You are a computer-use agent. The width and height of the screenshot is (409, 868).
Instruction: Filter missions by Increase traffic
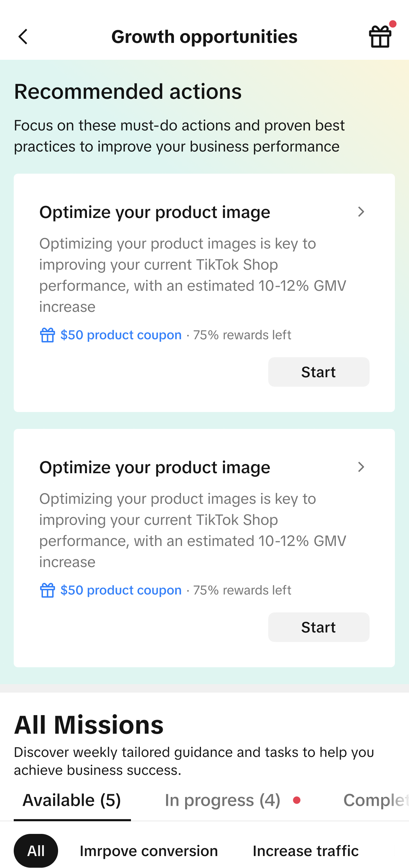[x=306, y=851]
